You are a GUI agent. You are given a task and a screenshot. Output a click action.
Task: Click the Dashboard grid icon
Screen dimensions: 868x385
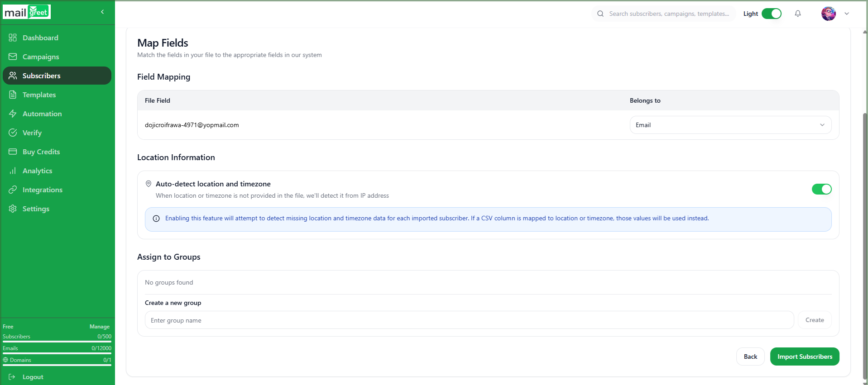click(13, 38)
